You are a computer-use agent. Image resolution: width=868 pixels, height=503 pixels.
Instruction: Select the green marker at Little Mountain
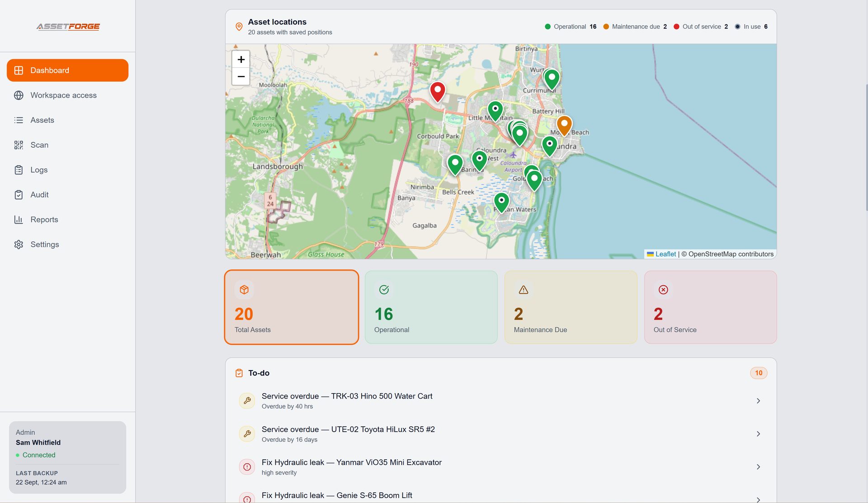pos(495,111)
